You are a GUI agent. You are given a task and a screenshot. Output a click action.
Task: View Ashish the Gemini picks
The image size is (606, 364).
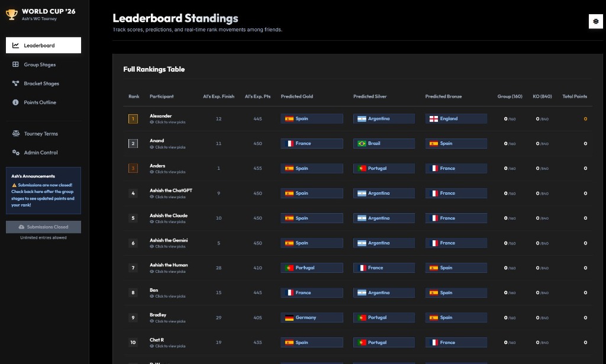[x=167, y=247]
